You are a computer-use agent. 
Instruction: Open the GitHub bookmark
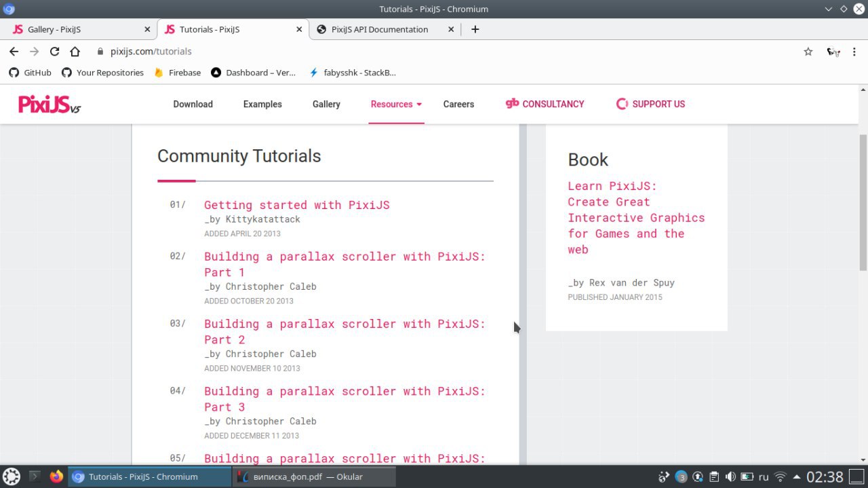(x=30, y=73)
